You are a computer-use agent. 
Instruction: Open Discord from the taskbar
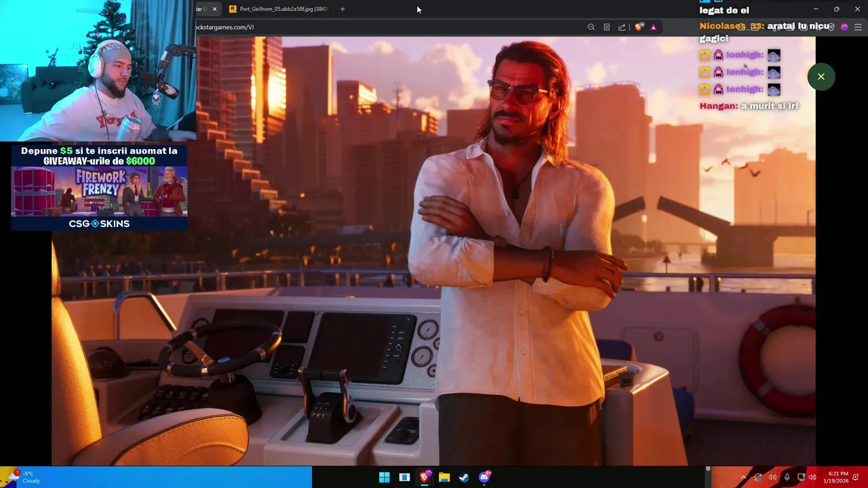pyautogui.click(x=484, y=477)
